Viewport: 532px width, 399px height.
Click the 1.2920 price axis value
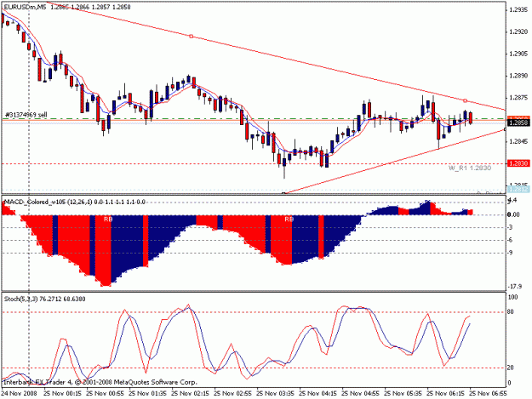click(x=518, y=31)
